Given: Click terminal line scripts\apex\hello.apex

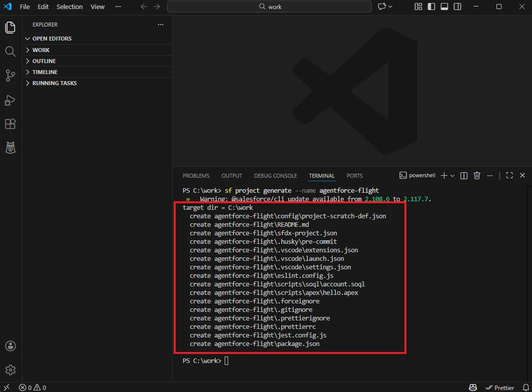Looking at the screenshot, I should click(274, 292).
